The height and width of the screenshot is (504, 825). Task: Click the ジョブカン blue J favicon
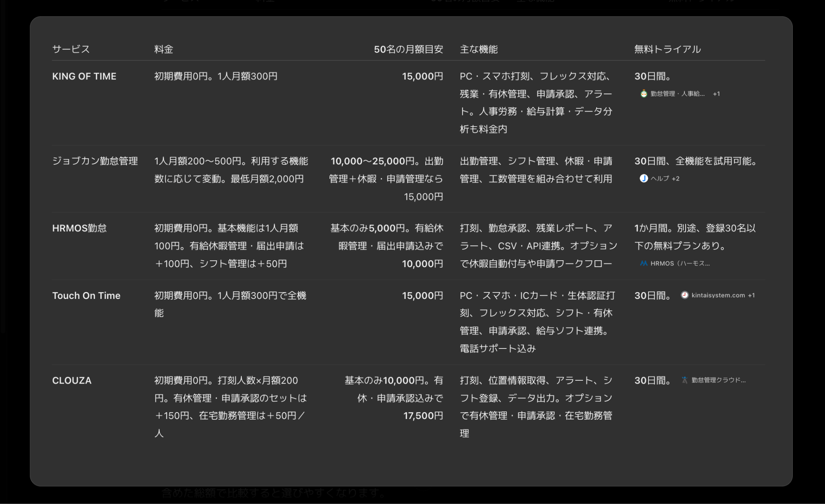(x=644, y=178)
